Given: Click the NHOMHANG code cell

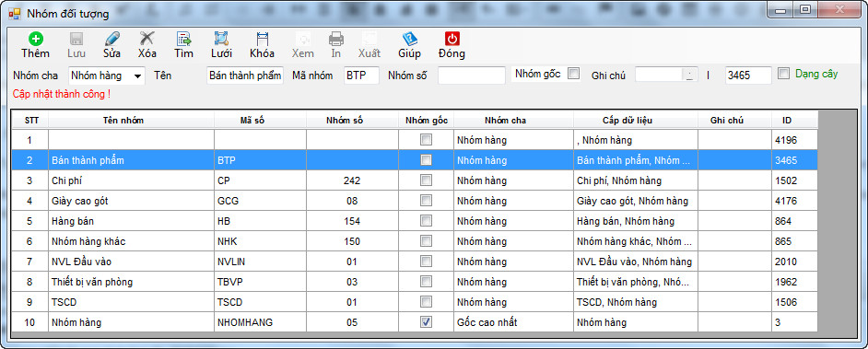Looking at the screenshot, I should [260, 322].
